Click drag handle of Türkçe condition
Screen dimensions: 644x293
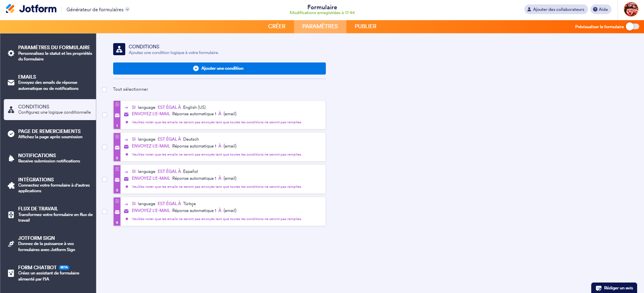117,201
